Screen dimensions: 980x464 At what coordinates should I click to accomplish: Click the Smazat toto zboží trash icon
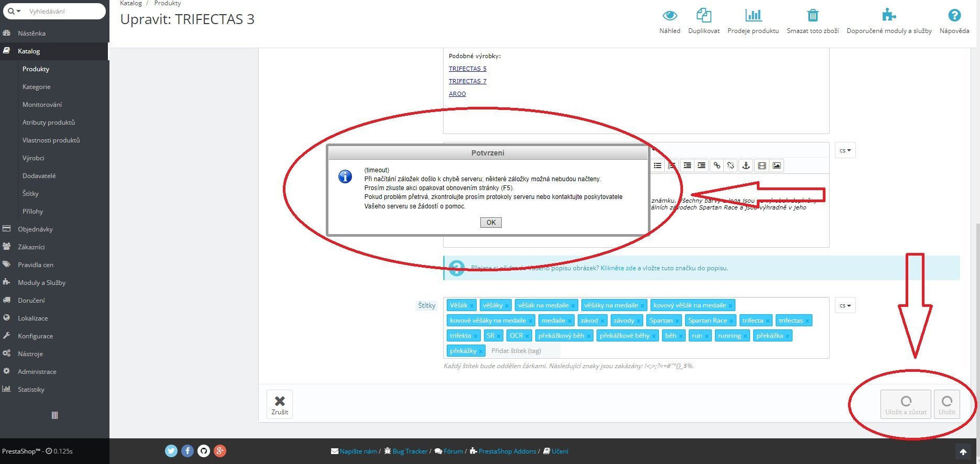coord(812,15)
